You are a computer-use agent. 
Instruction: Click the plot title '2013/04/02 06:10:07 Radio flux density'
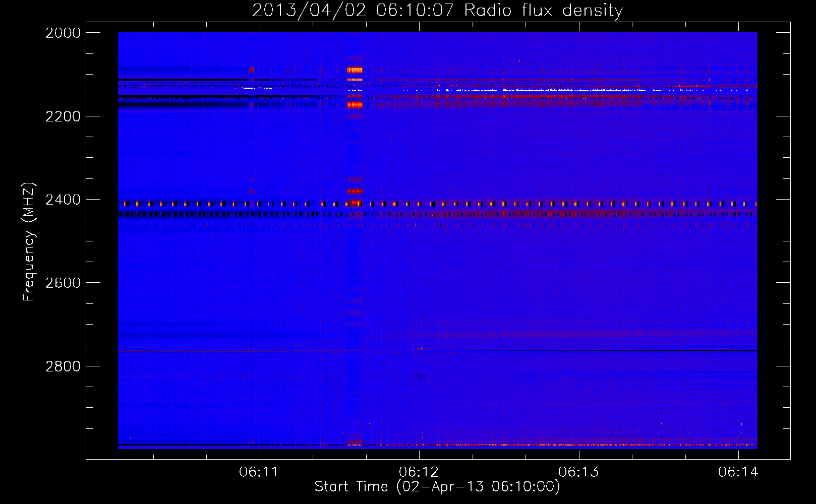click(437, 11)
